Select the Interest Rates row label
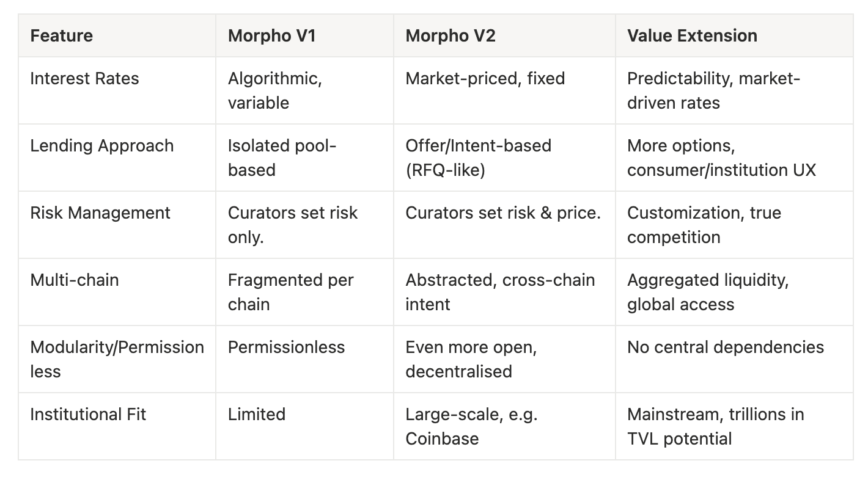 click(84, 78)
